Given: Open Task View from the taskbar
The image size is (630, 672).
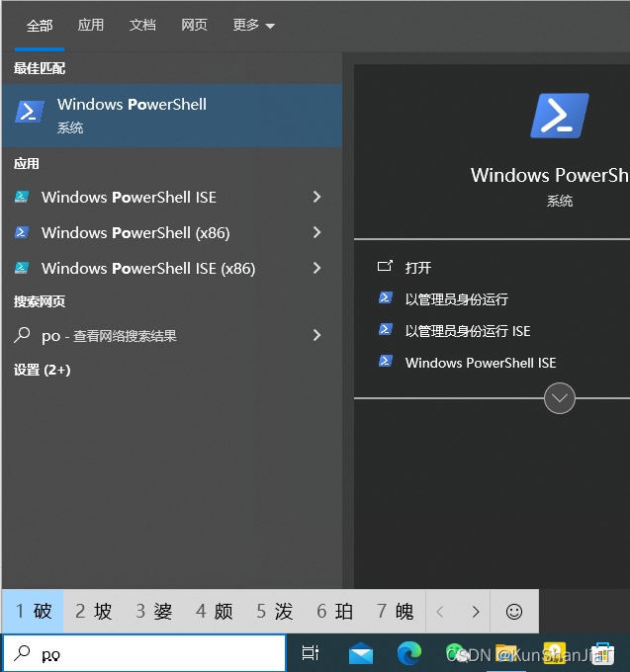Looking at the screenshot, I should tap(311, 653).
